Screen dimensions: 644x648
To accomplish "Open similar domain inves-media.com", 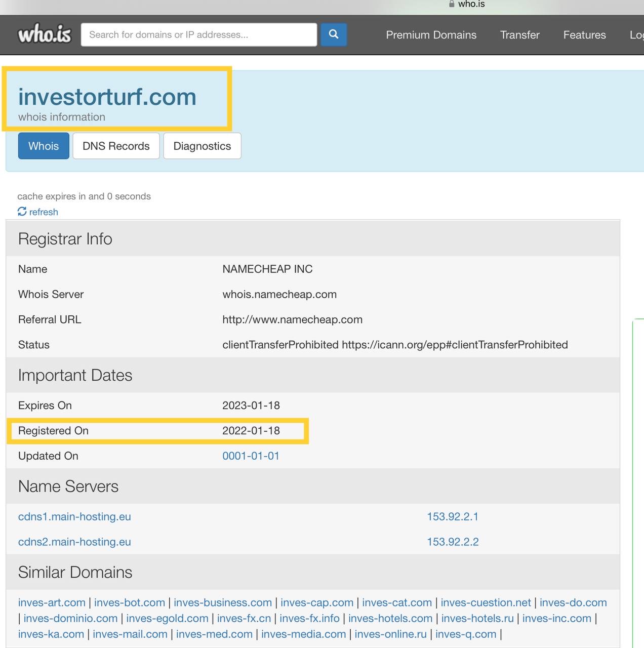I will coord(303,634).
